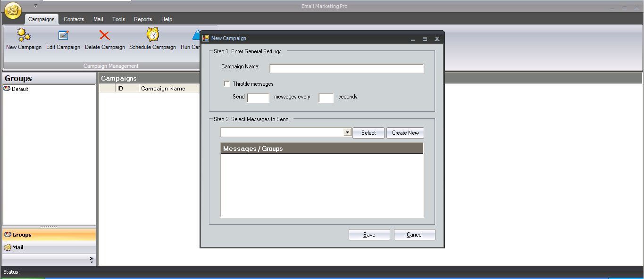Viewport: 644px width, 279px height.
Task: Save the new campaign
Action: [369, 234]
